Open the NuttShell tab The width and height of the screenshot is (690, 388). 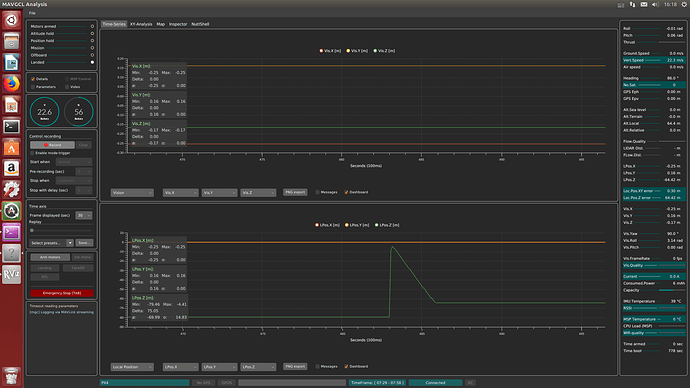click(x=200, y=24)
